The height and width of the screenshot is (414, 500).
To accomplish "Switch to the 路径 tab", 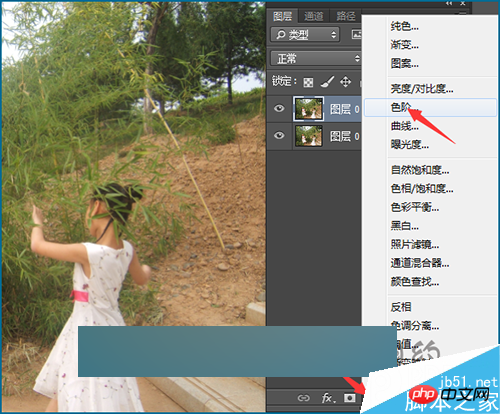I will pyautogui.click(x=345, y=16).
